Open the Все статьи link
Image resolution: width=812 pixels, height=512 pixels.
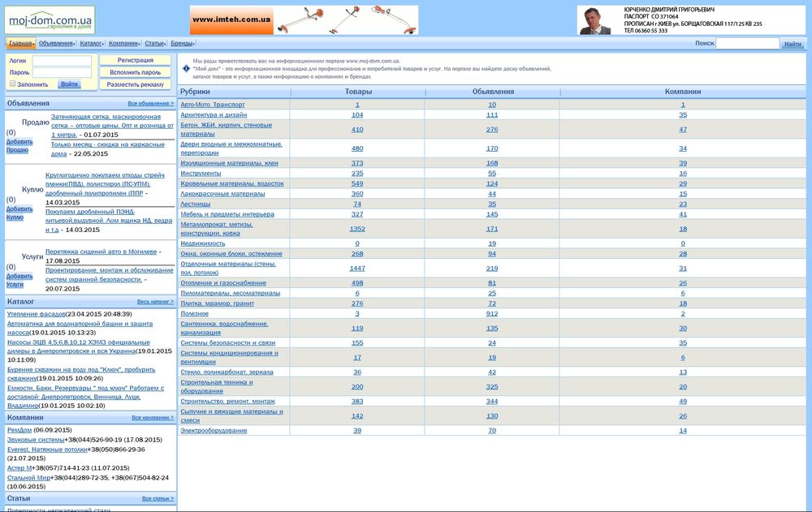158,498
